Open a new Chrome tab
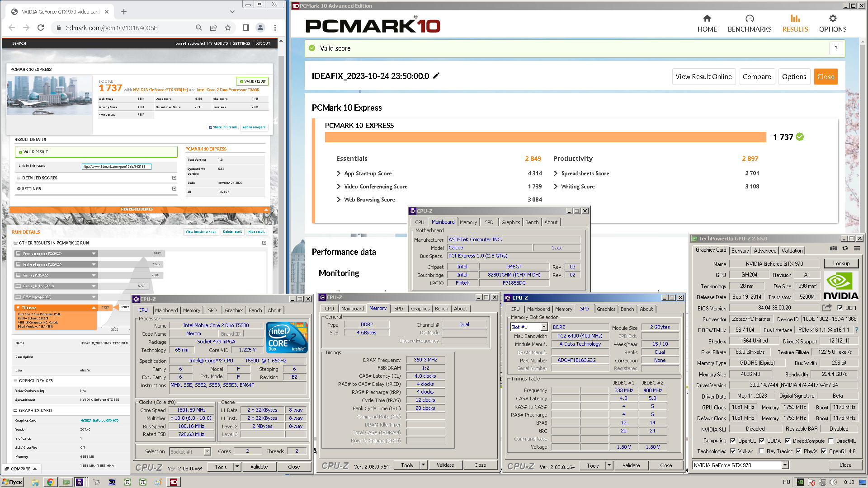The width and height of the screenshot is (868, 488). pos(124,12)
